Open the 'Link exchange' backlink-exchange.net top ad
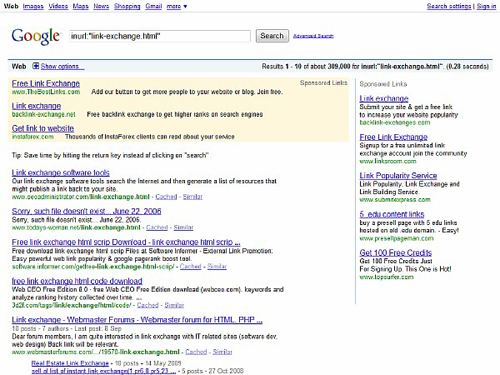 point(36,106)
